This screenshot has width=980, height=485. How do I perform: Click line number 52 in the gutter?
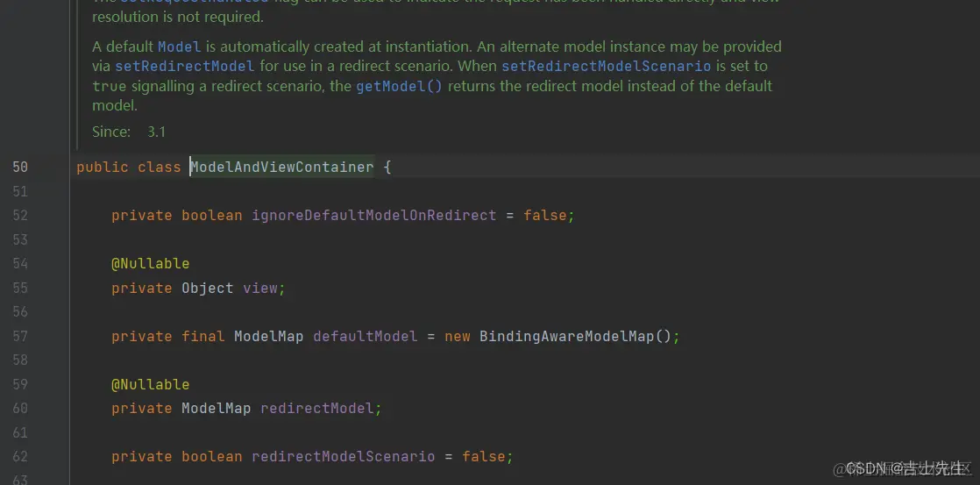(x=20, y=216)
